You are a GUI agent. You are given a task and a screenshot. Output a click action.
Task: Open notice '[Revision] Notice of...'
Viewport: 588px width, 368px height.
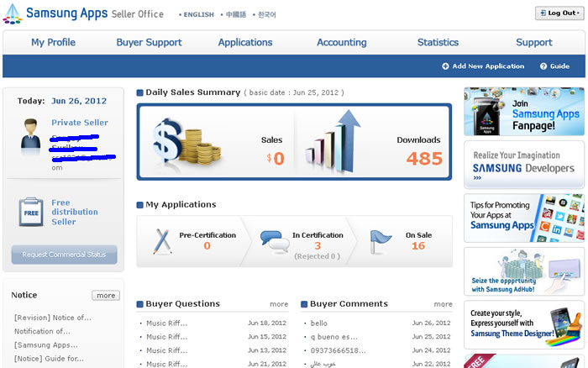click(52, 318)
